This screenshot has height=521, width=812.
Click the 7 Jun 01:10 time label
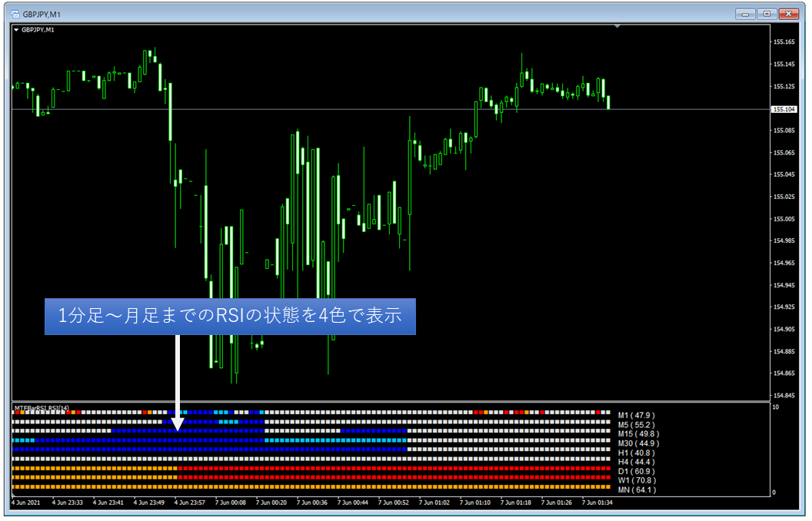coord(475,503)
